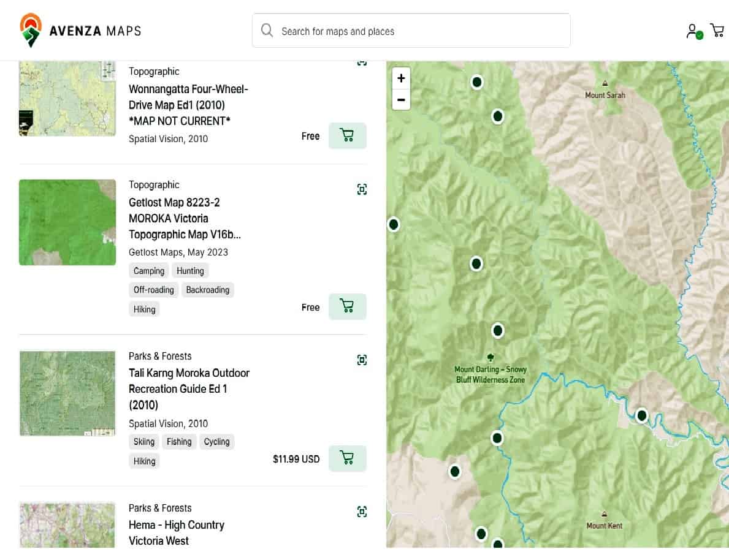
Task: Add Getlost MOROKA map to cart
Action: 347,307
